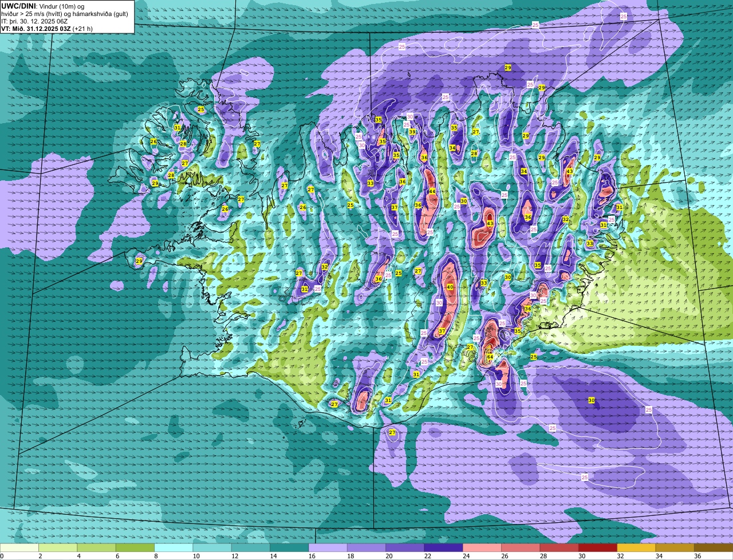Select the pale yellow 0–2 legend swatch
The image size is (733, 560).
tap(19, 548)
